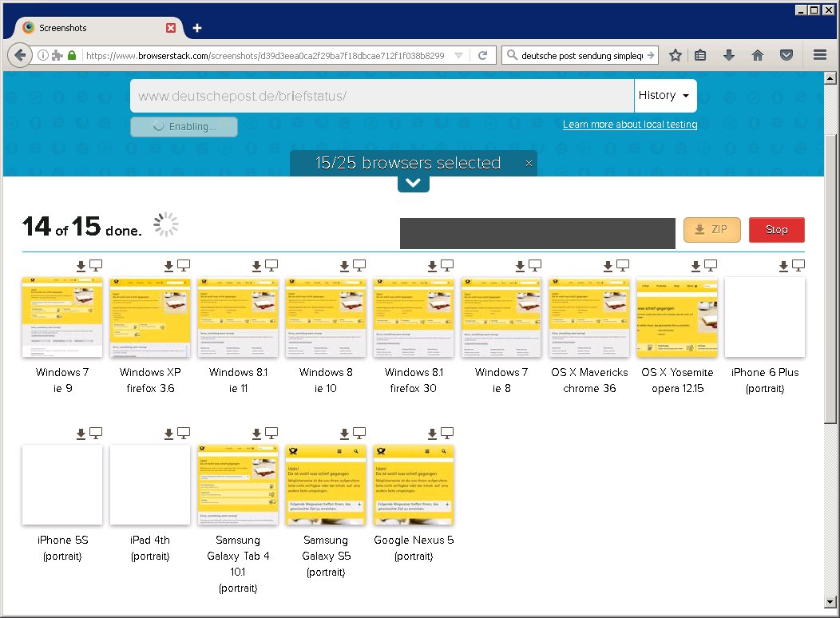The height and width of the screenshot is (618, 840).
Task: Follow the Learn more about local testing link
Action: tap(629, 125)
